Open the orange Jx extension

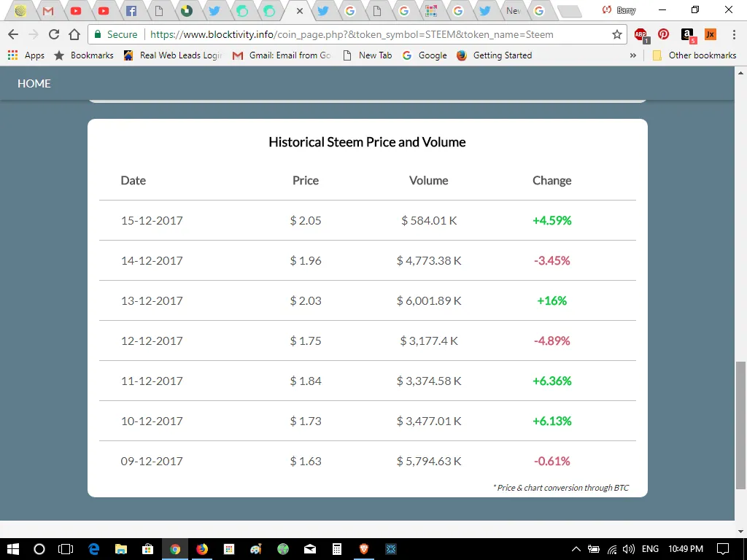pos(710,34)
